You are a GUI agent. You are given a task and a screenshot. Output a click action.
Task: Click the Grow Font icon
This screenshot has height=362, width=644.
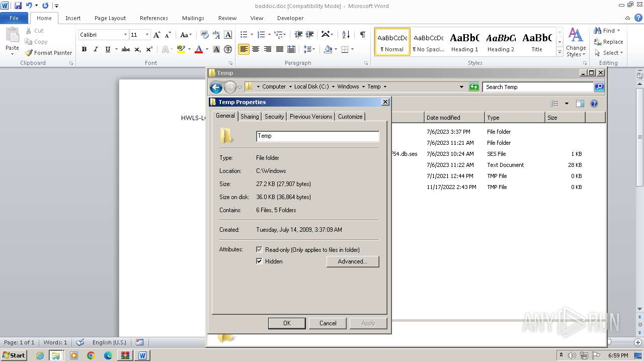click(157, 35)
